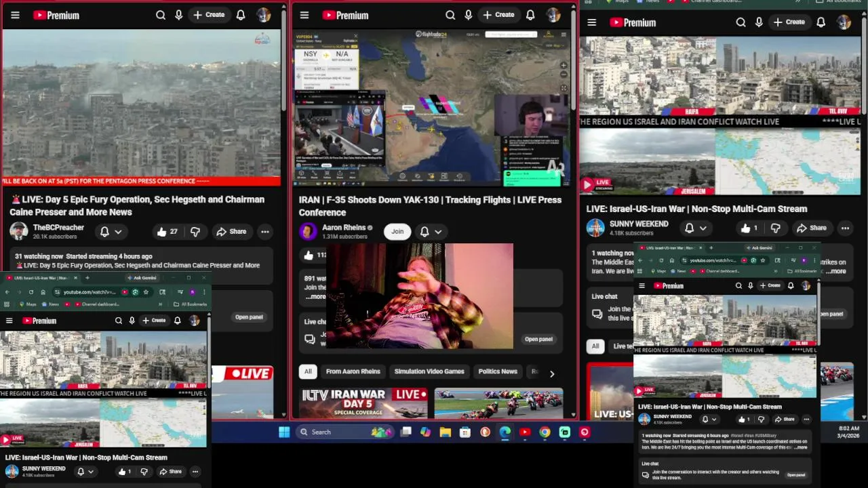Select Politics News chip
Screen dimensions: 868x488
click(x=498, y=371)
